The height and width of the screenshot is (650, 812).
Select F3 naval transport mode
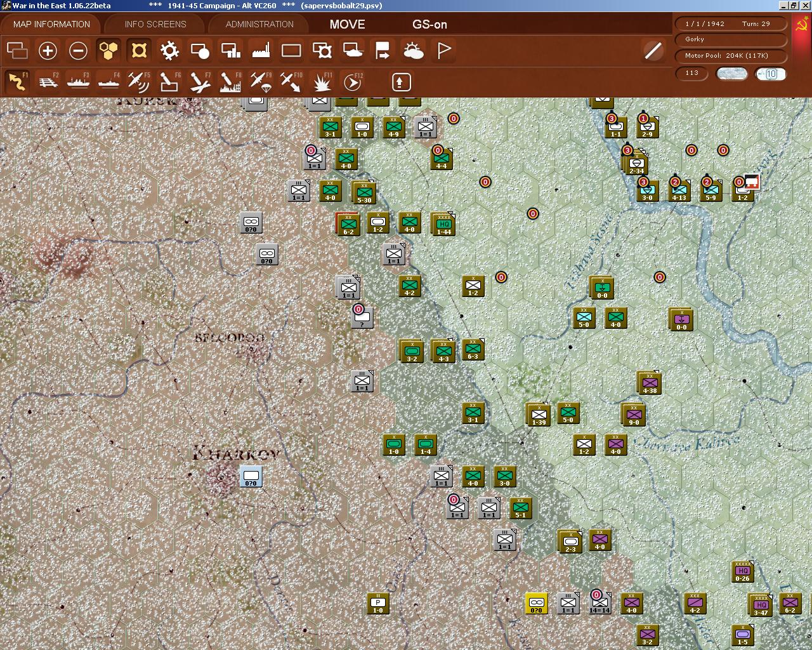[78, 82]
